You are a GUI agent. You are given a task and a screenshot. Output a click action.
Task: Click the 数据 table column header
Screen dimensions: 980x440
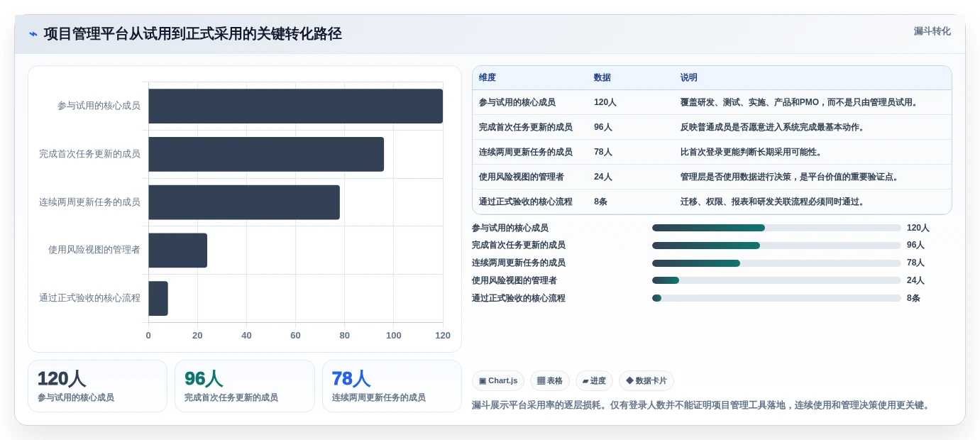coord(602,77)
